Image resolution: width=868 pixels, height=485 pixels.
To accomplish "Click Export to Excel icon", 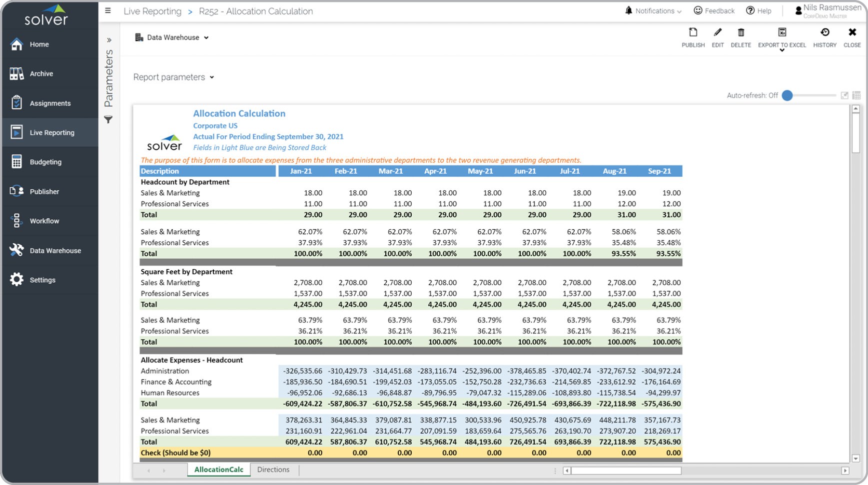I will pyautogui.click(x=782, y=33).
